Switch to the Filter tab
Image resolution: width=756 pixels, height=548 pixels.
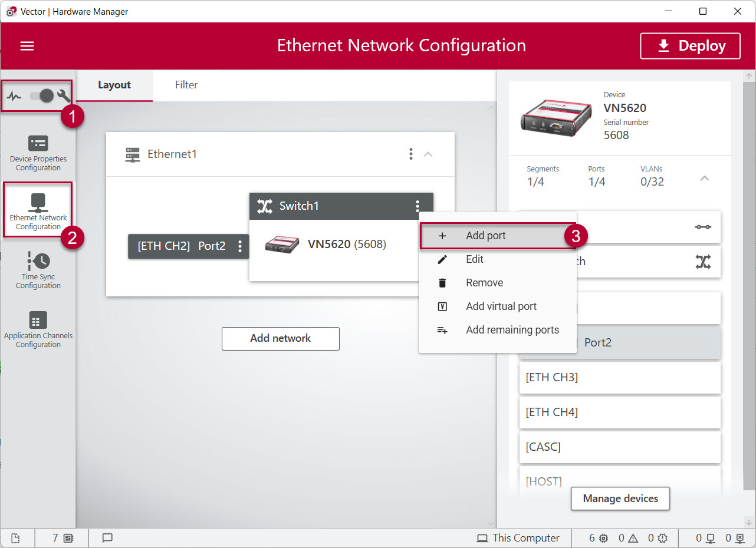pos(186,85)
